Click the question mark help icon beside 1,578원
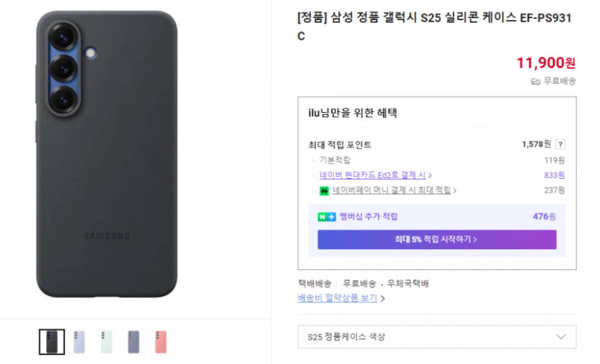 560,144
